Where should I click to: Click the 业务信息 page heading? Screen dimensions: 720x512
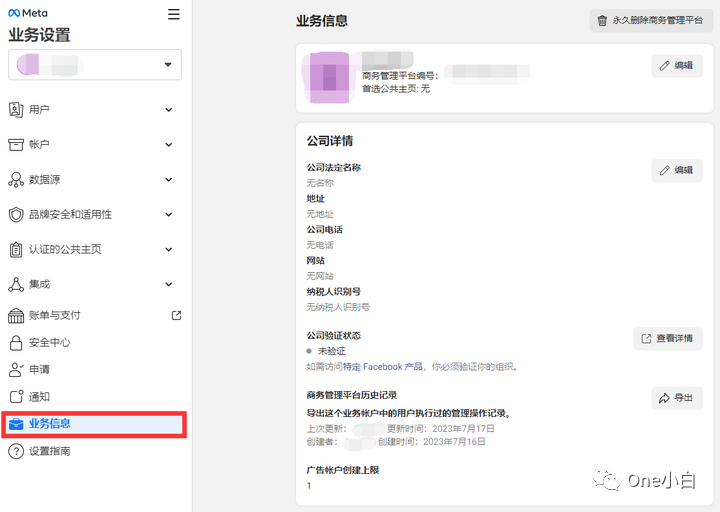pos(322,21)
